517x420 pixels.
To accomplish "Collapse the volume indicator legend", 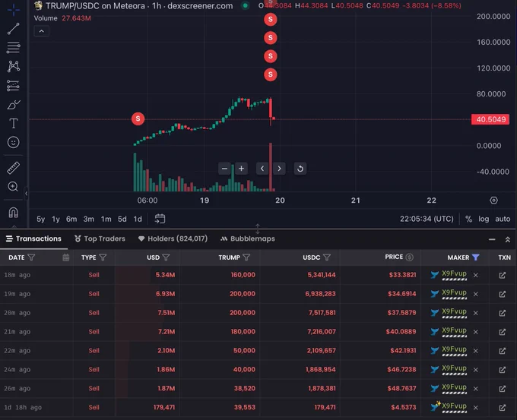I will pyautogui.click(x=42, y=31).
